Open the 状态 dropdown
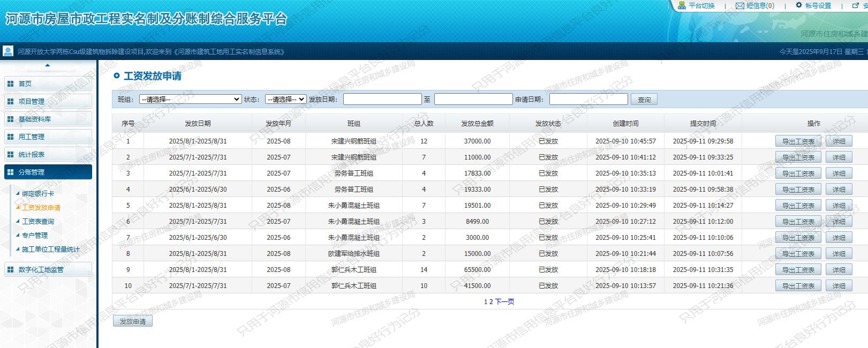 [286, 99]
